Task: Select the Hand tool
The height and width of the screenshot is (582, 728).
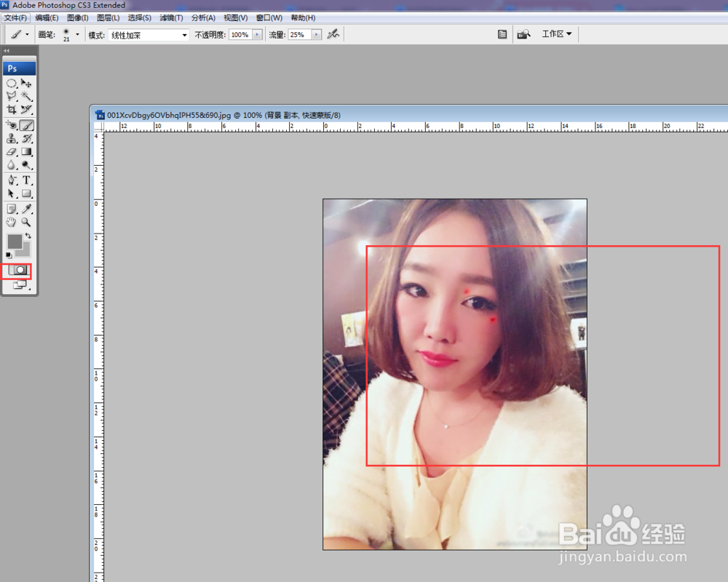Action: 12,222
